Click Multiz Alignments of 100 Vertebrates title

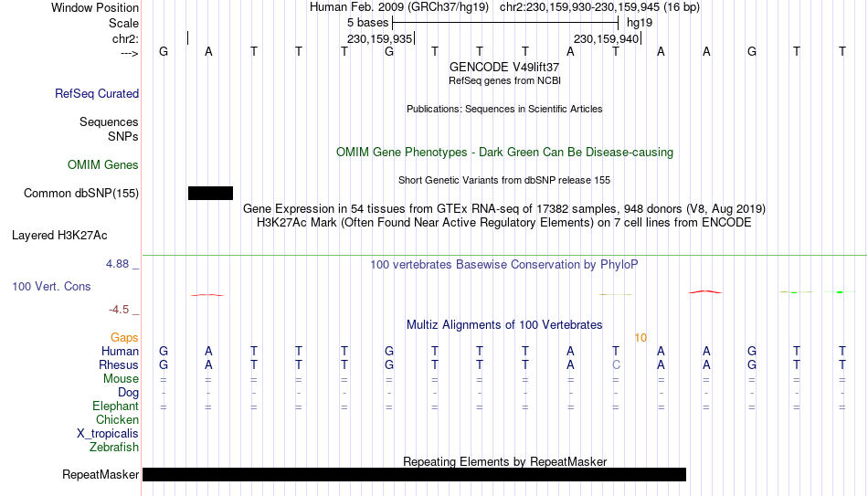coord(504,325)
